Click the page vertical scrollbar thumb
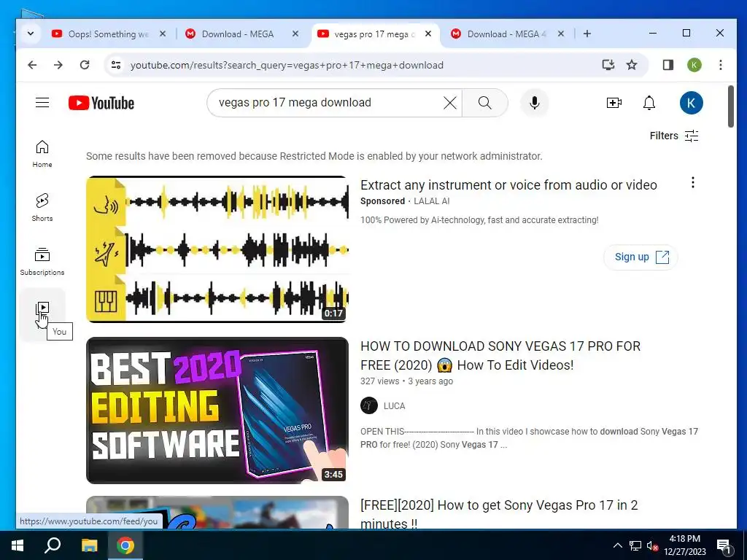Image resolution: width=747 pixels, height=560 pixels. point(731,106)
